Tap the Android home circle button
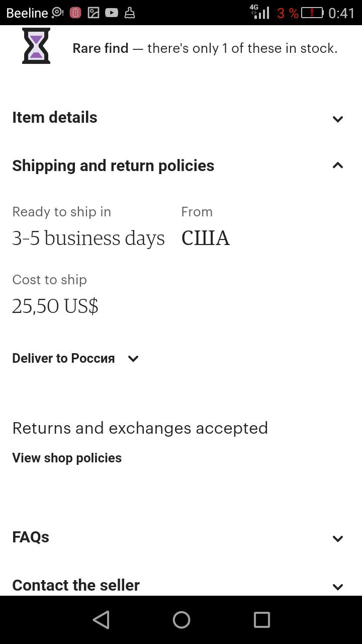362x644 pixels. click(x=182, y=620)
